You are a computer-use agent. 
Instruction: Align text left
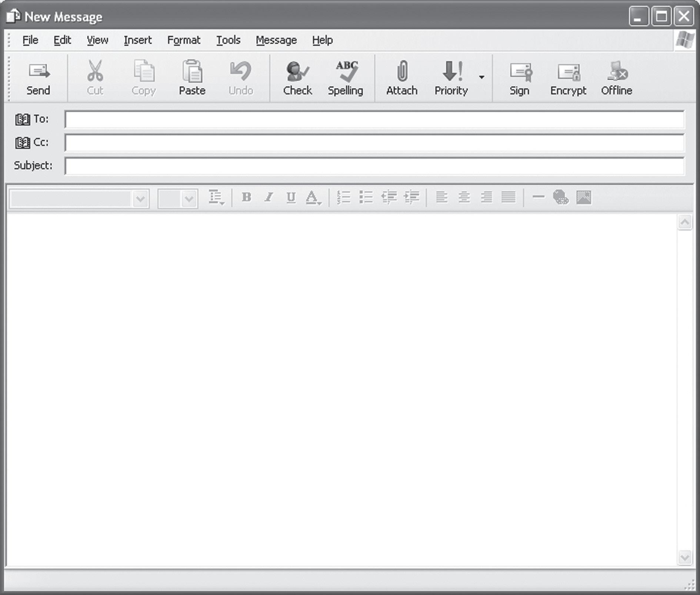(x=441, y=197)
